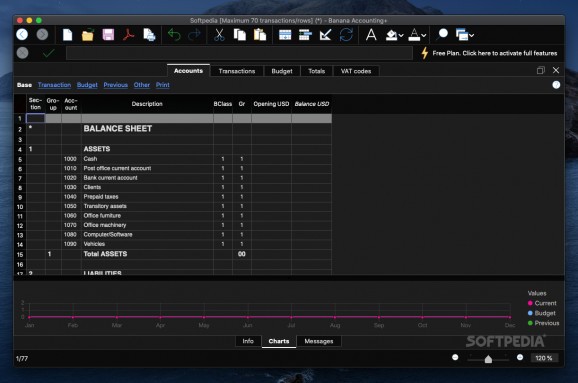Select the Other view link
Screen dimensions: 578x383
[142, 85]
